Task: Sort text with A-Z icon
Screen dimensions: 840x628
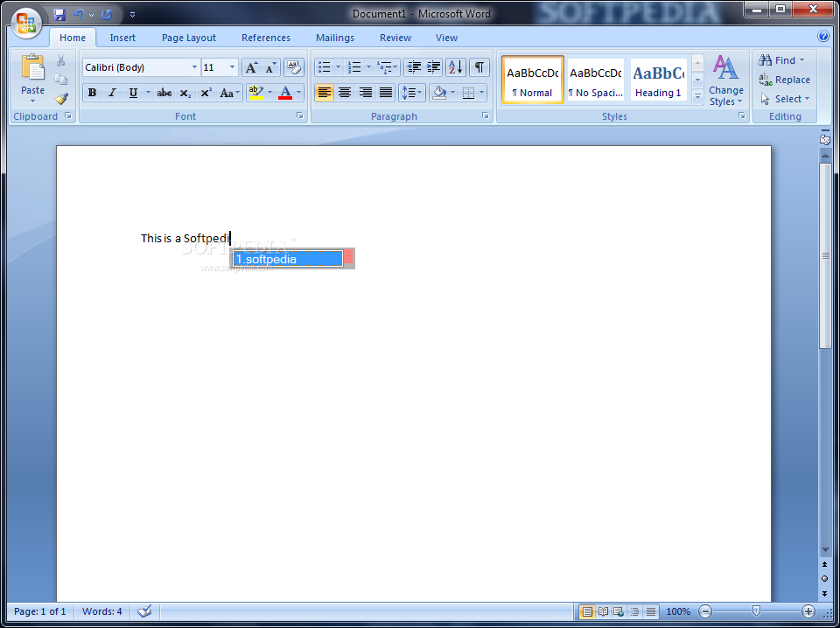Action: pyautogui.click(x=455, y=67)
